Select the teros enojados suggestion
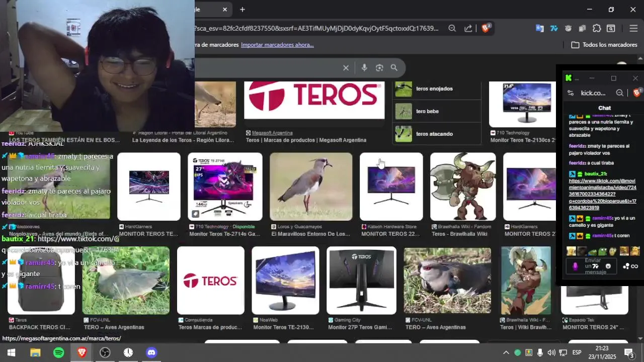The image size is (644, 362). coord(438,89)
